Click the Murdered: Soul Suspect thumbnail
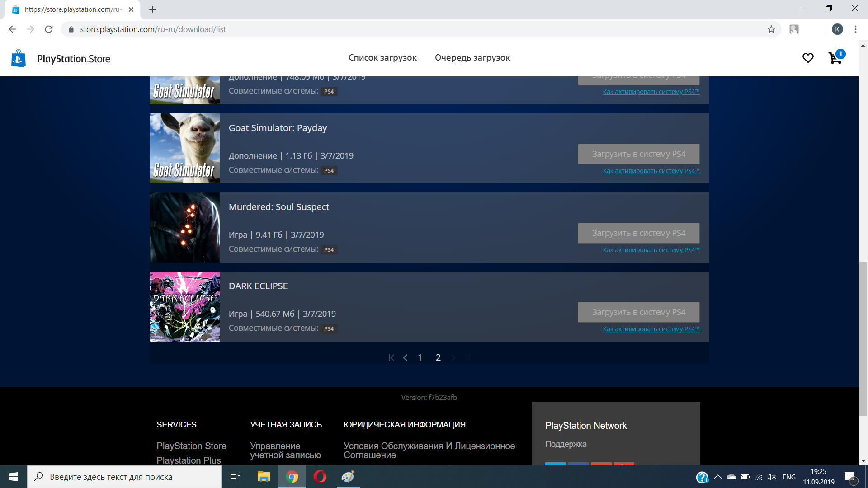The height and width of the screenshot is (488, 868). pos(184,227)
